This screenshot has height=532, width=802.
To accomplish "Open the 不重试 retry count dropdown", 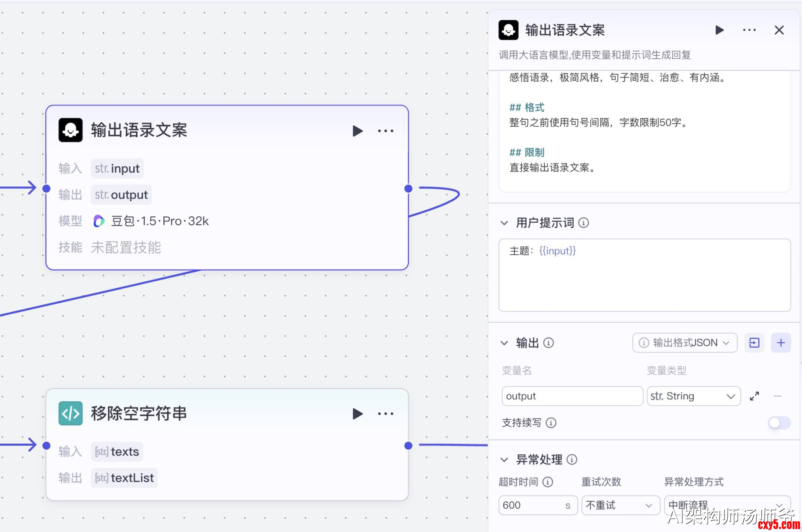I will tap(620, 505).
